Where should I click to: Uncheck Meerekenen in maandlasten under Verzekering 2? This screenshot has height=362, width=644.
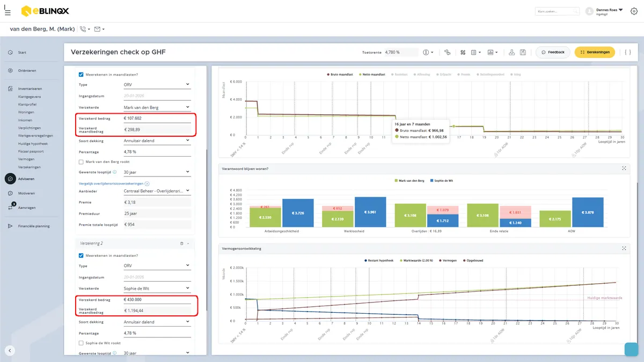[x=81, y=255]
